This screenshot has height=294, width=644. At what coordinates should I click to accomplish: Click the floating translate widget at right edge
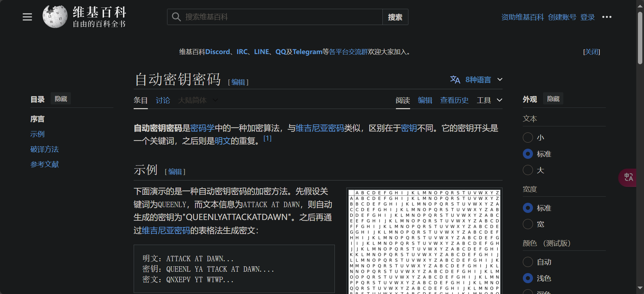[628, 177]
